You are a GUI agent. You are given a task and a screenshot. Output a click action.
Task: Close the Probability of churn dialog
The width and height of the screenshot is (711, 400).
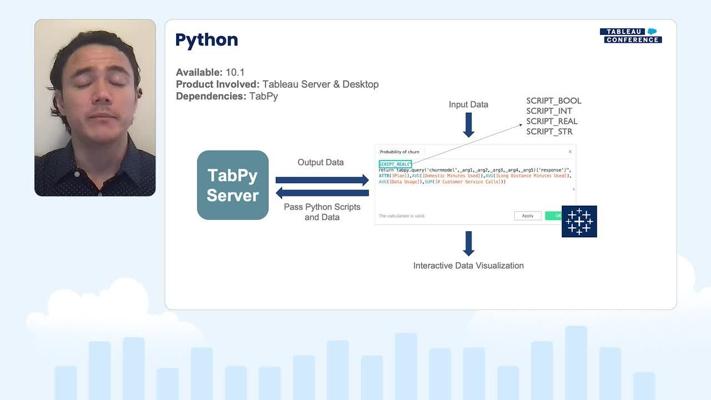point(570,151)
